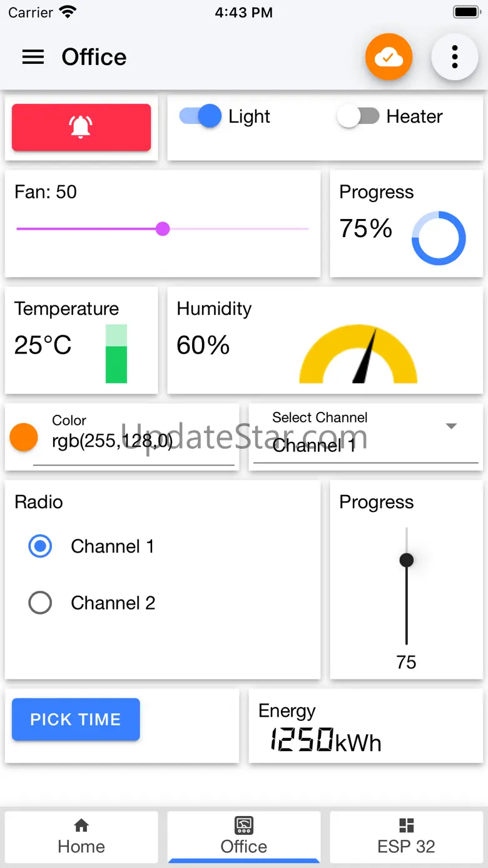Tap the Home tab house icon
The width and height of the screenshot is (488, 868).
pos(81,825)
